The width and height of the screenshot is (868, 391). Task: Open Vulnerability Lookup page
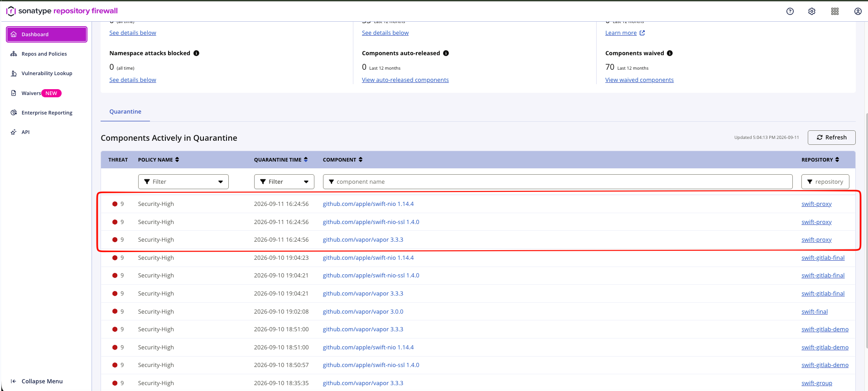click(47, 73)
